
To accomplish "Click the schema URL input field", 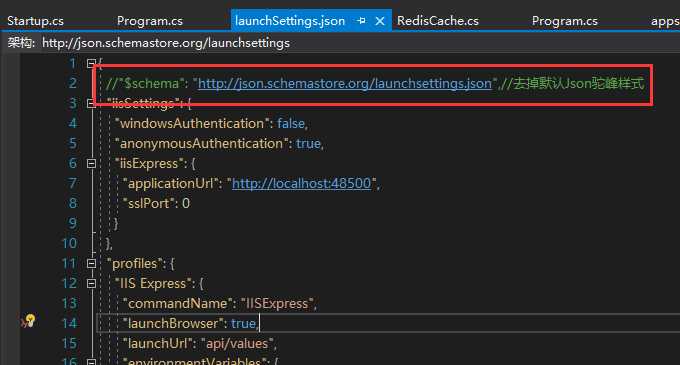I will coord(360,43).
